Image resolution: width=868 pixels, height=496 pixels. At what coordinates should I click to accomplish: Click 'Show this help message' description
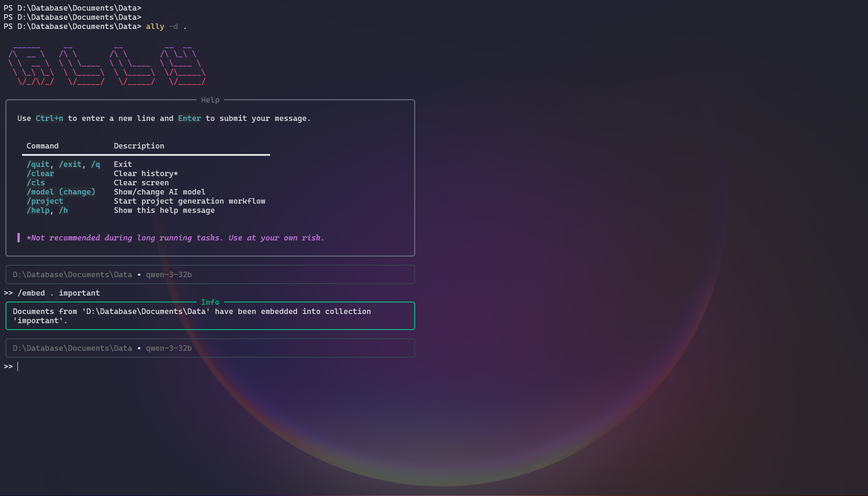click(x=164, y=211)
